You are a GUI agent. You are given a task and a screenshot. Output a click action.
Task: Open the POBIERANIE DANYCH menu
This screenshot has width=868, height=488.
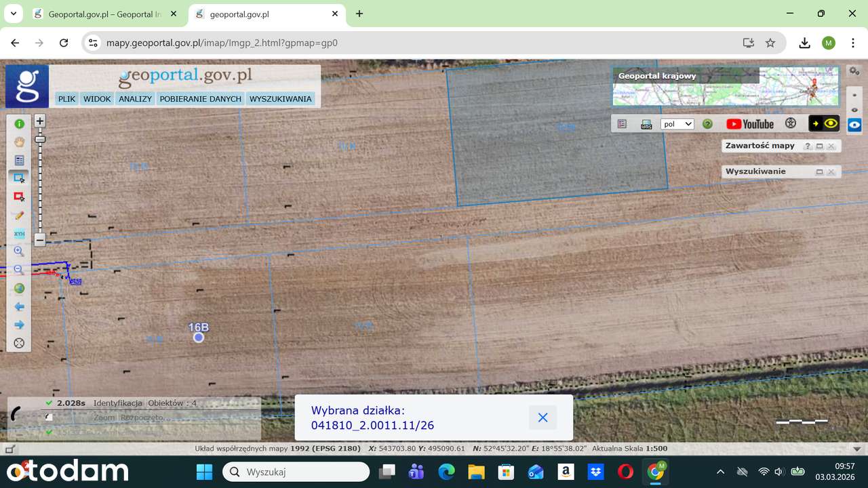pos(200,99)
